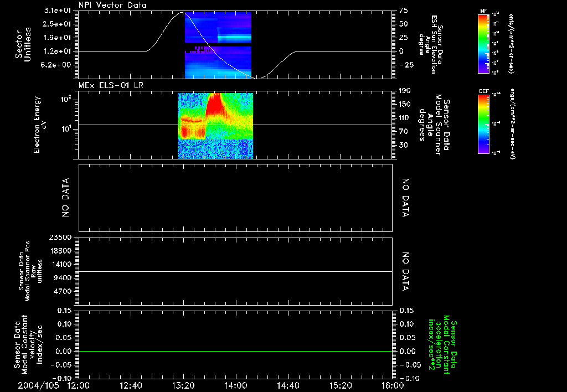Click the "13:20" time axis label
The height and width of the screenshot is (392, 567).
tap(183, 385)
